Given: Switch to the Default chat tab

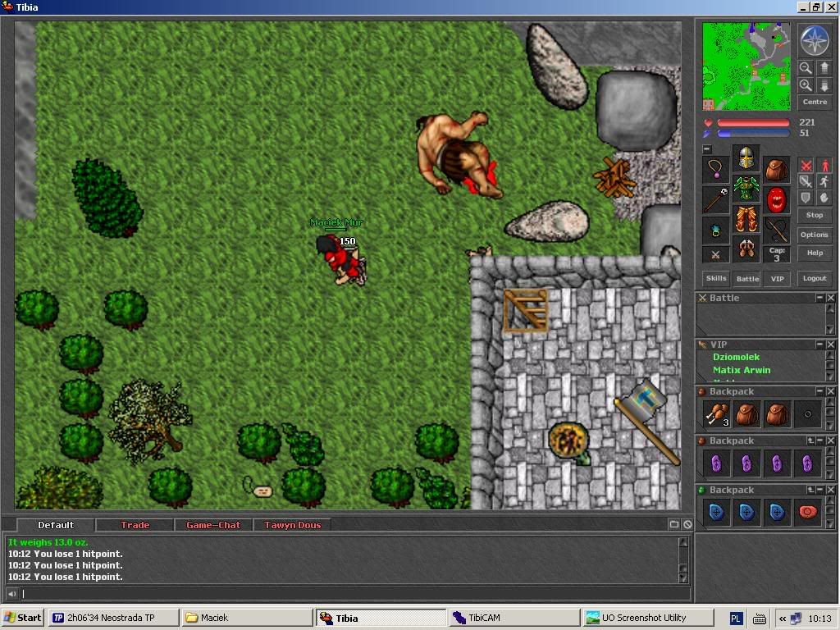Looking at the screenshot, I should [x=56, y=525].
